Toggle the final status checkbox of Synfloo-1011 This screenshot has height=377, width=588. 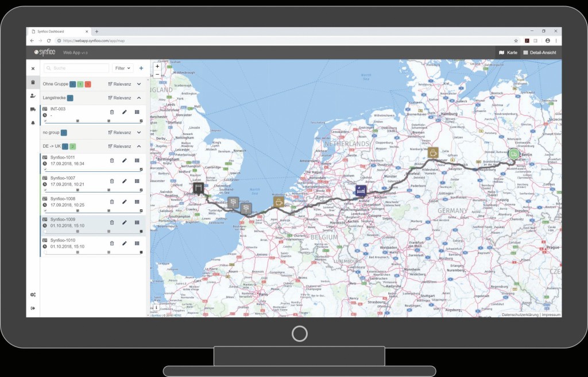coord(141,170)
